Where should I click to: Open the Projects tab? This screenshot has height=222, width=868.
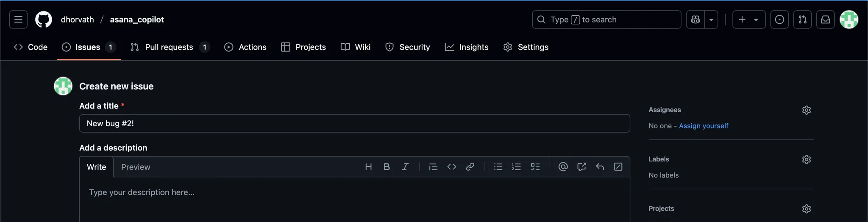point(303,47)
